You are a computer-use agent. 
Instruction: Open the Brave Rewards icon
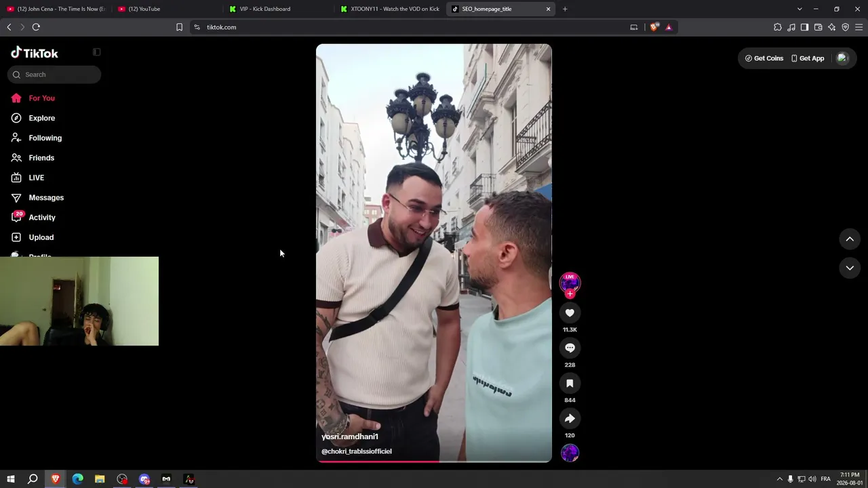[669, 27]
